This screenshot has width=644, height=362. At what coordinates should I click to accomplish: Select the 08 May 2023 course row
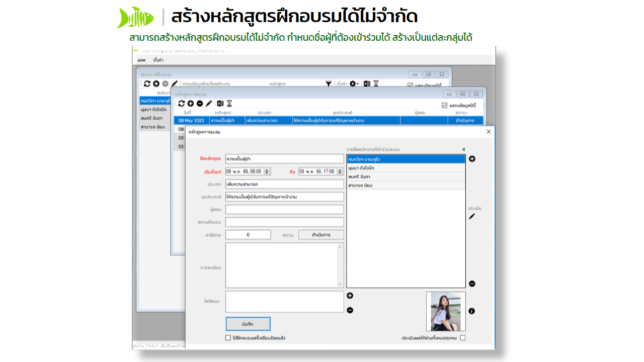329,121
